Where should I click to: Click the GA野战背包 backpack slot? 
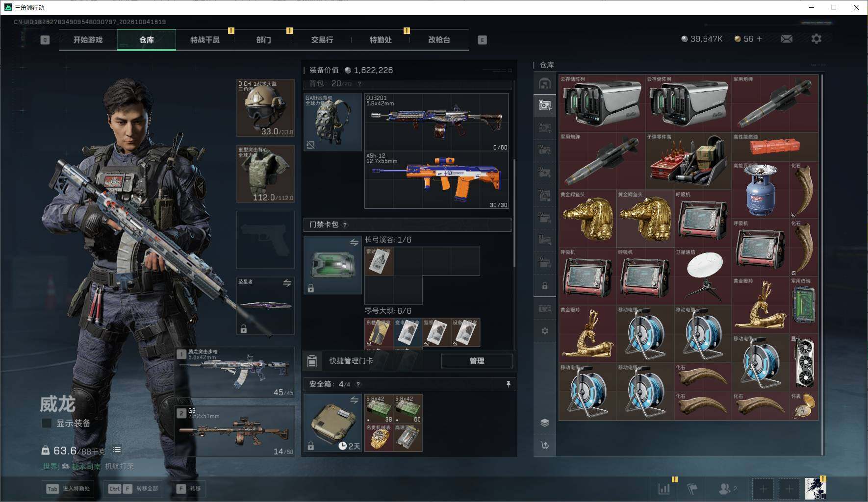tap(332, 122)
